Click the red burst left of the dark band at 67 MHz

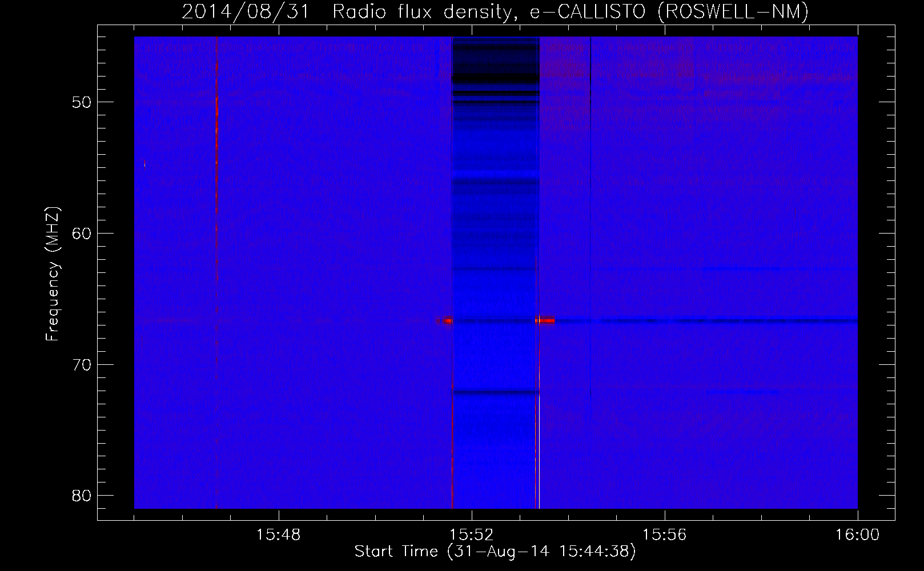click(445, 321)
